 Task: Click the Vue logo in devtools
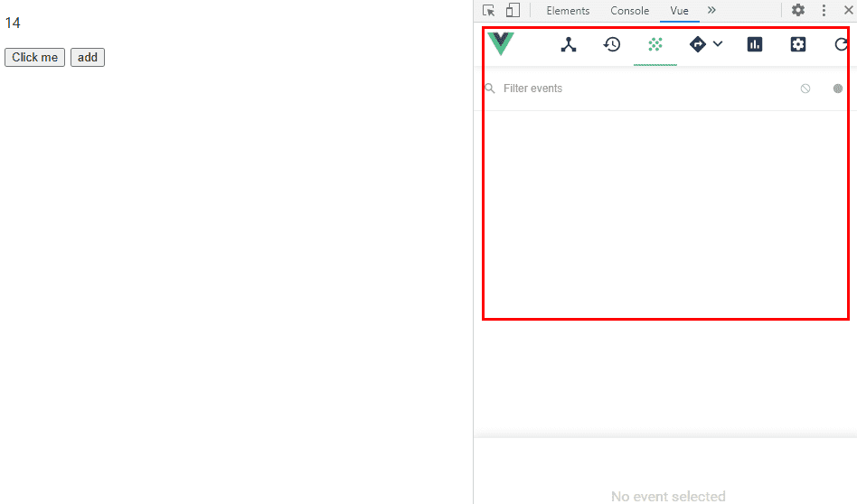[501, 43]
